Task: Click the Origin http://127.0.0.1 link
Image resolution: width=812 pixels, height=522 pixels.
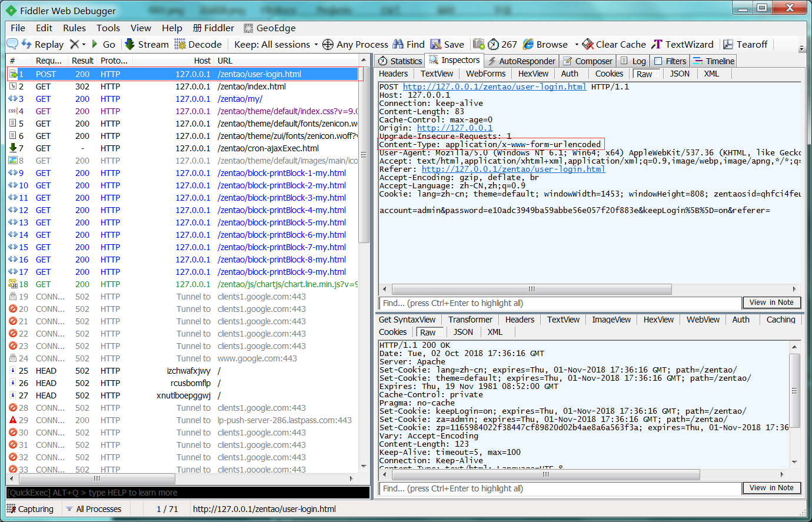Action: [455, 128]
